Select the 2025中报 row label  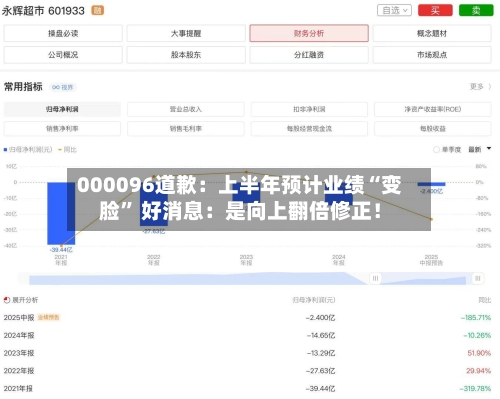[19, 318]
